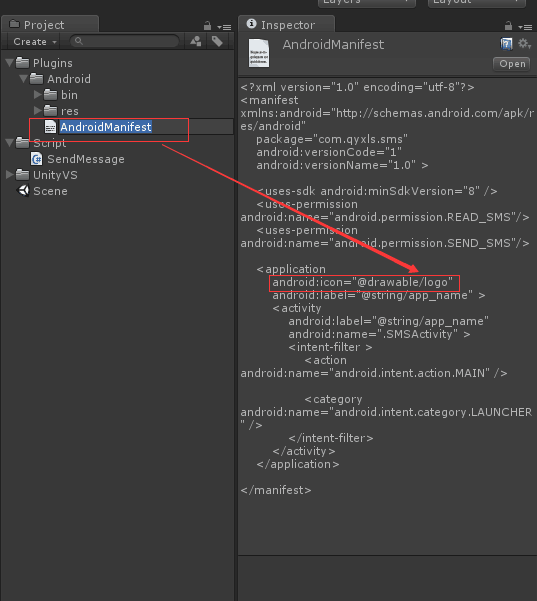Click the android:icon="@drawable/logo" line
537x601 pixels.
point(363,282)
